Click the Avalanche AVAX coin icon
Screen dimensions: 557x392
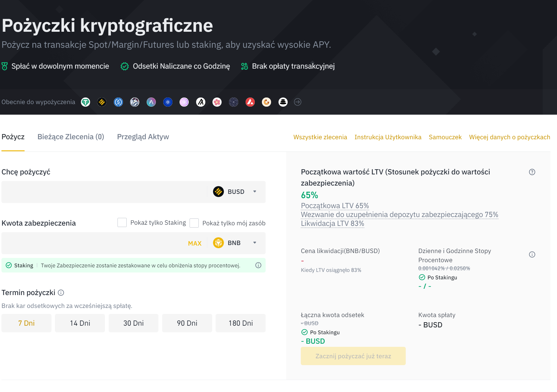click(250, 102)
